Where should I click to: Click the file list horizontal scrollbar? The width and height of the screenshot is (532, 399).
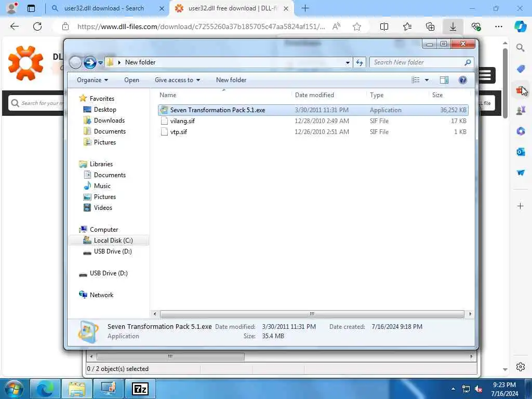tap(312, 314)
